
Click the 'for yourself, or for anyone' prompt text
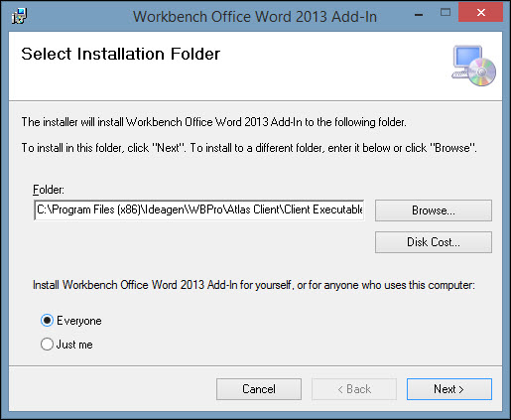(x=254, y=285)
